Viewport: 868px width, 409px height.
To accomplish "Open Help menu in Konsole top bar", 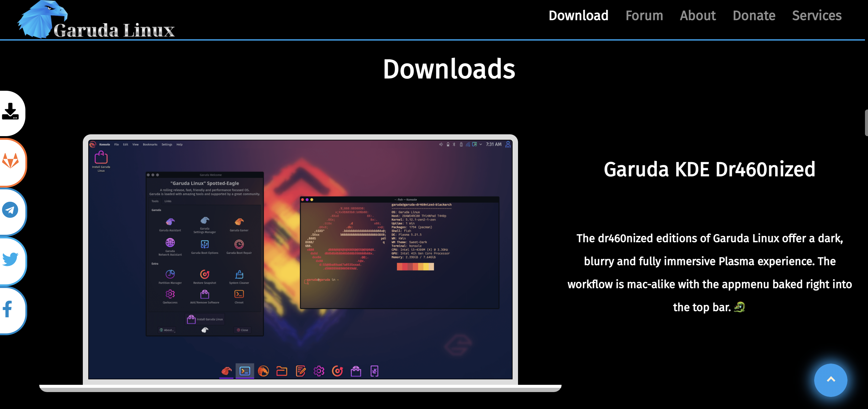I will (180, 144).
